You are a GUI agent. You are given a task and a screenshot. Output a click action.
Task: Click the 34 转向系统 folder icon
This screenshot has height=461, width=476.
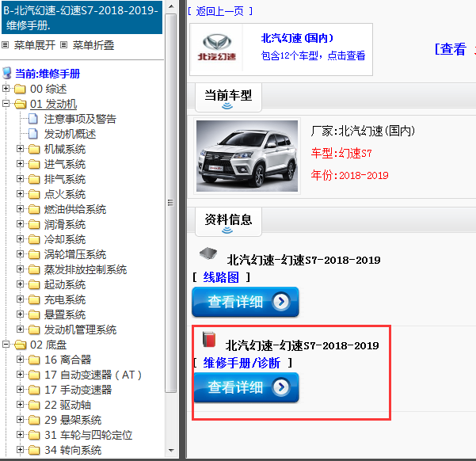click(34, 450)
